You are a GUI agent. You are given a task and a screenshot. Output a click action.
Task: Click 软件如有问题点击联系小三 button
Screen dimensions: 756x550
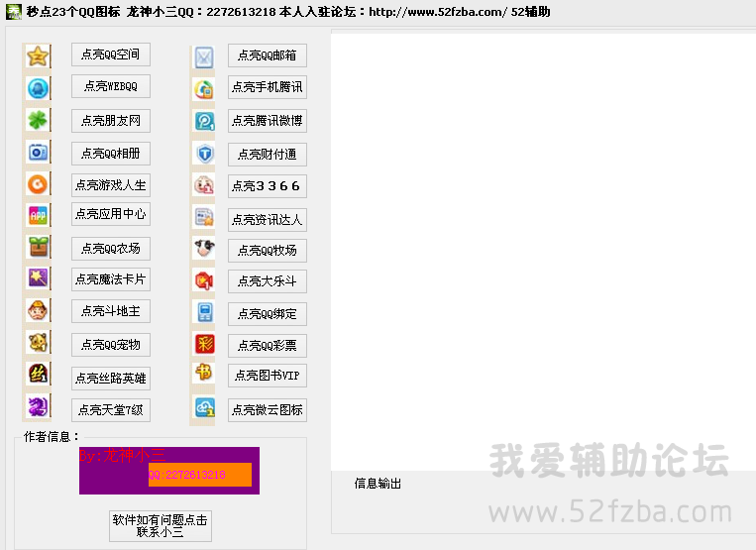pyautogui.click(x=161, y=525)
